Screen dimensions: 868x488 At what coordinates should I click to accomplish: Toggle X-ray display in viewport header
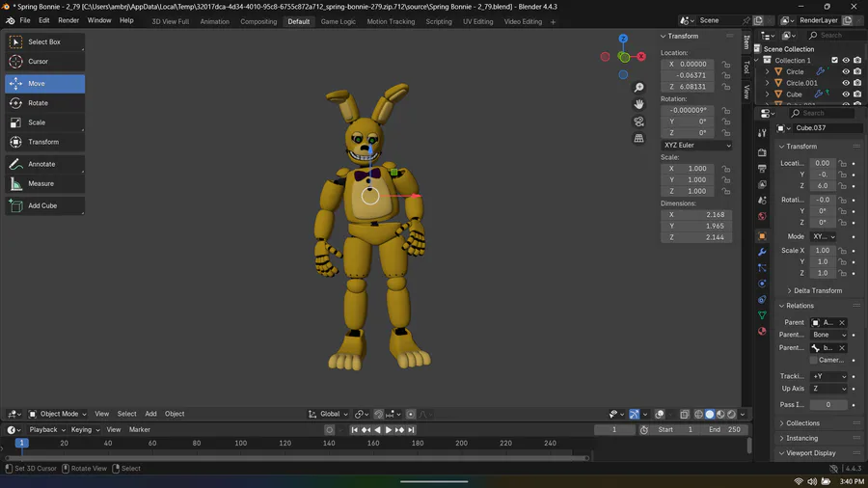click(685, 415)
